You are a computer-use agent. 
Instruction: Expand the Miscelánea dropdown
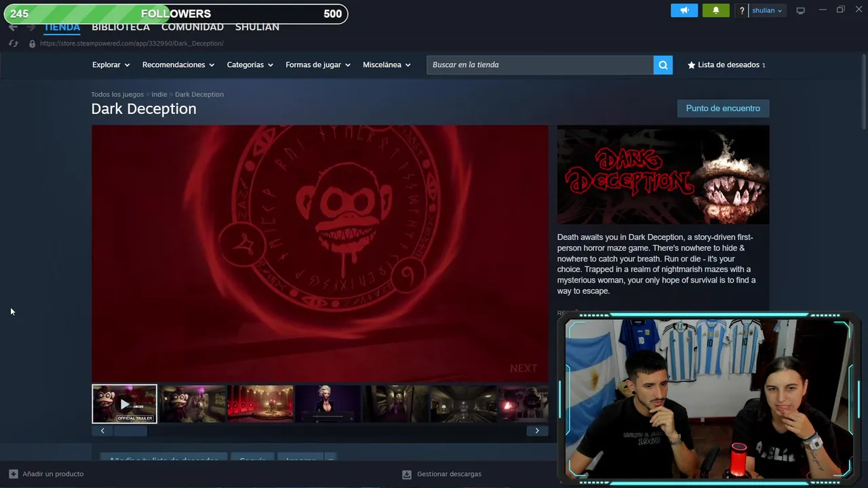point(387,65)
